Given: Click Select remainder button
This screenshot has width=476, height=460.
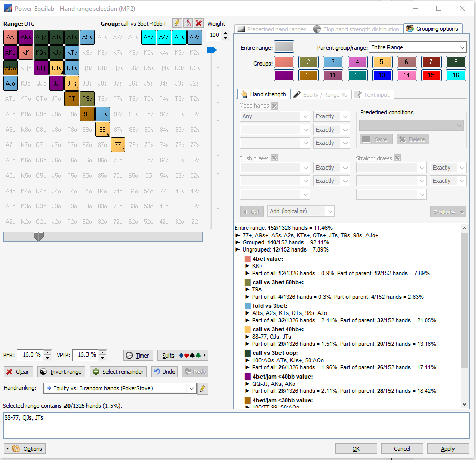Looking at the screenshot, I should coord(118,372).
